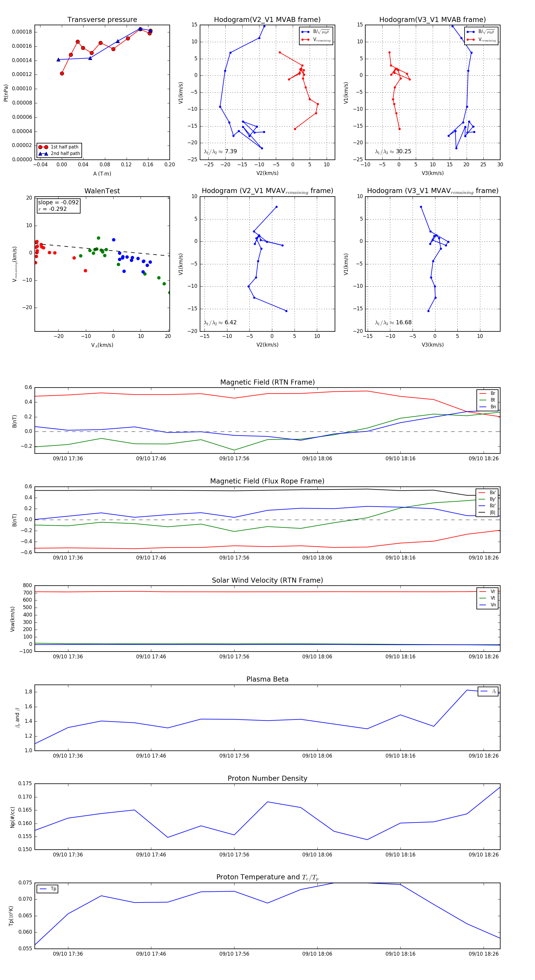Click the 'Transverse pressure' plot title
This screenshot has width=535, height=980.
102,20
